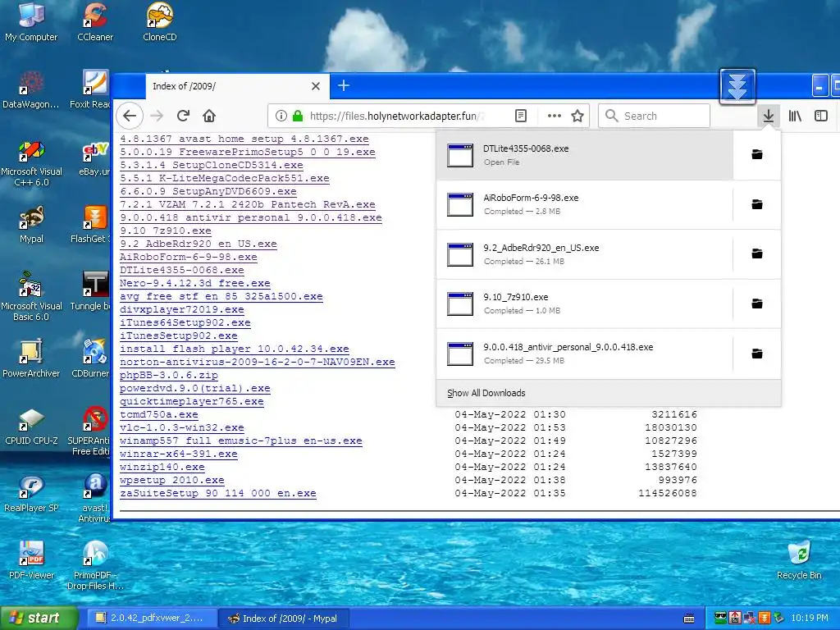
Task: Select the Mypal desktop shortcut
Action: [x=31, y=225]
